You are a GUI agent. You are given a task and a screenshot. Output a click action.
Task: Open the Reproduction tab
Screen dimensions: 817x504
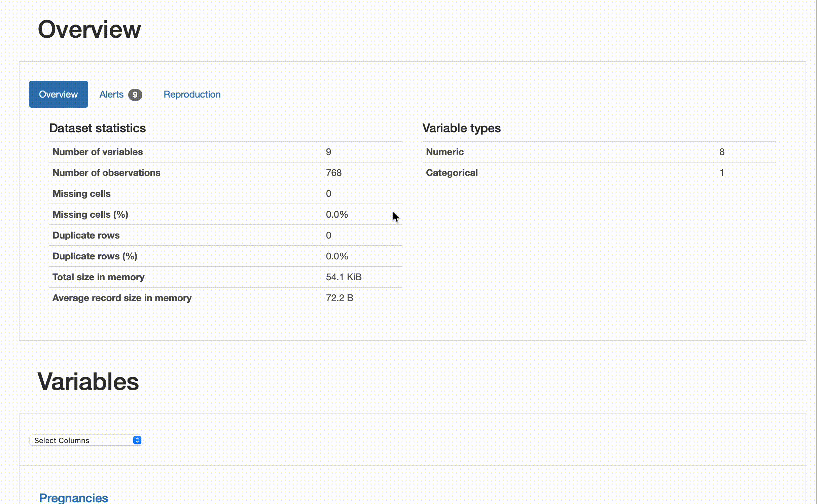[192, 95]
